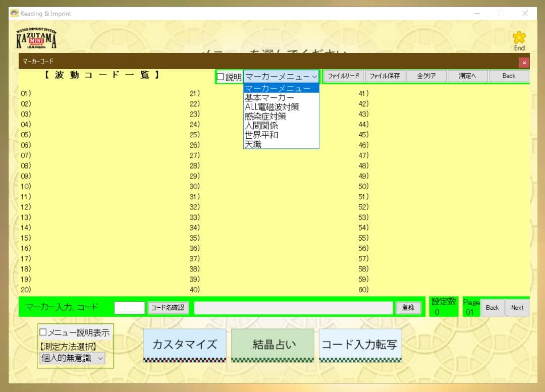
Task: Enable the メニュー説明表示 checkbox
Action: [x=43, y=332]
